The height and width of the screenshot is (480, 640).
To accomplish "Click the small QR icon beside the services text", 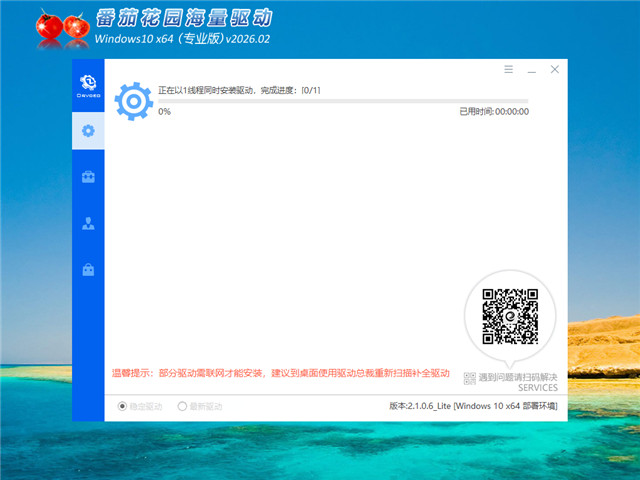I will pos(470,377).
